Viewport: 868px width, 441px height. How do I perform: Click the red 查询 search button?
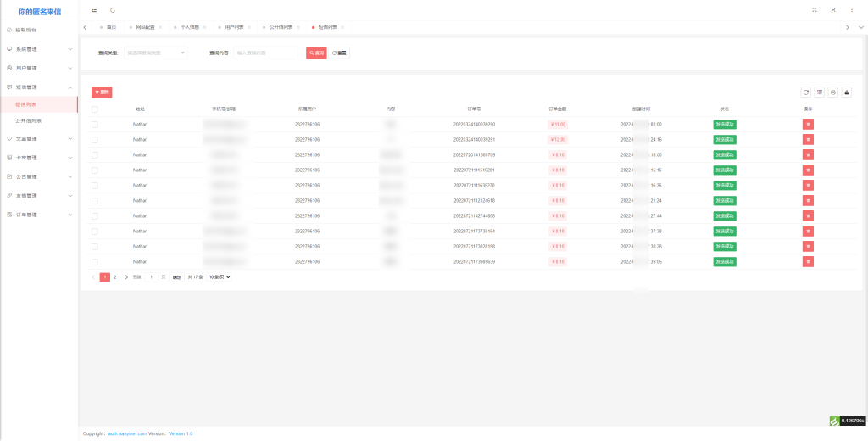click(x=316, y=53)
